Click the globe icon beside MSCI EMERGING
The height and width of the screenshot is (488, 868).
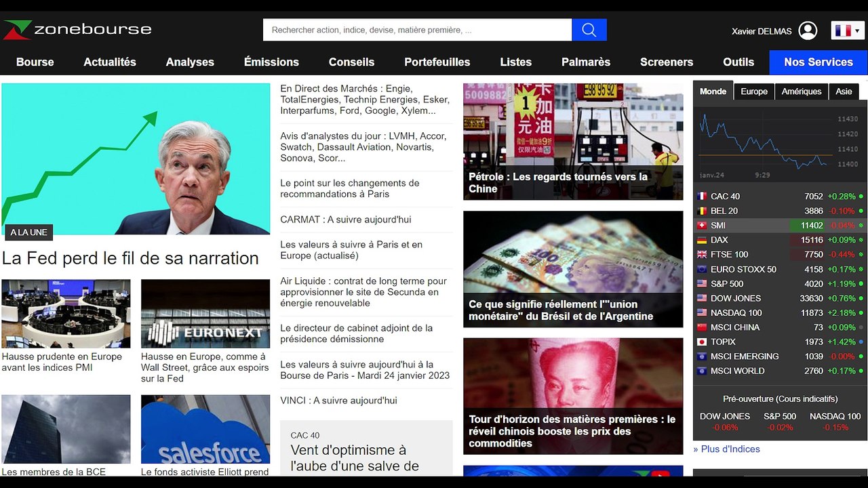(x=702, y=357)
